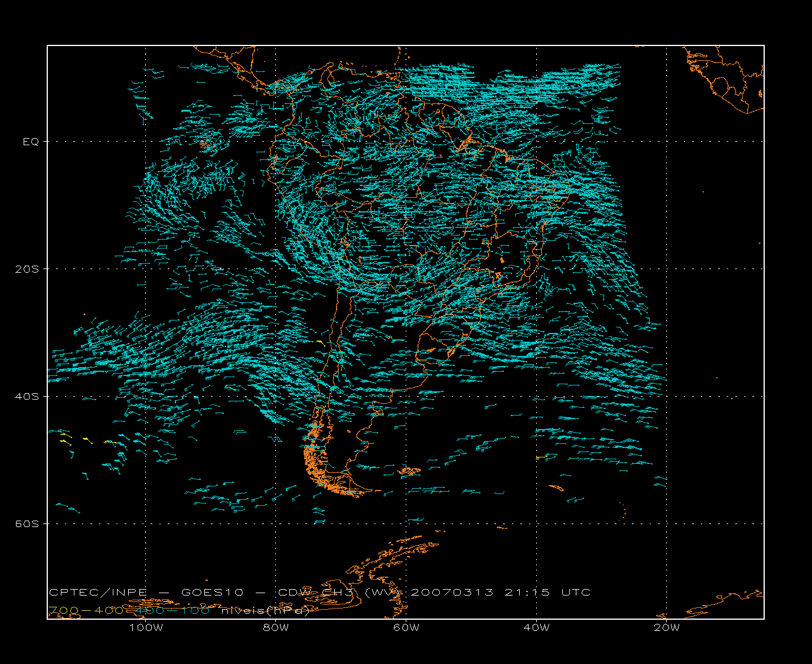This screenshot has height=664, width=812.
Task: Click the 60W longitude label
Action: (x=406, y=627)
